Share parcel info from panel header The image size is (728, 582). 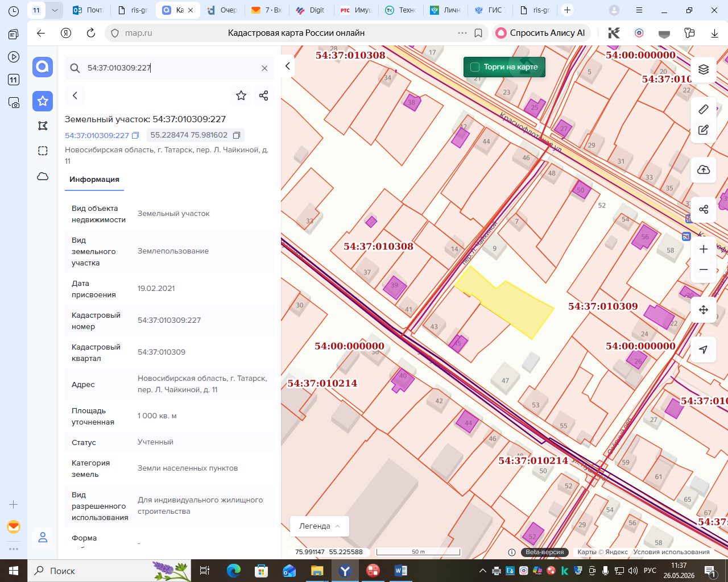pos(263,95)
